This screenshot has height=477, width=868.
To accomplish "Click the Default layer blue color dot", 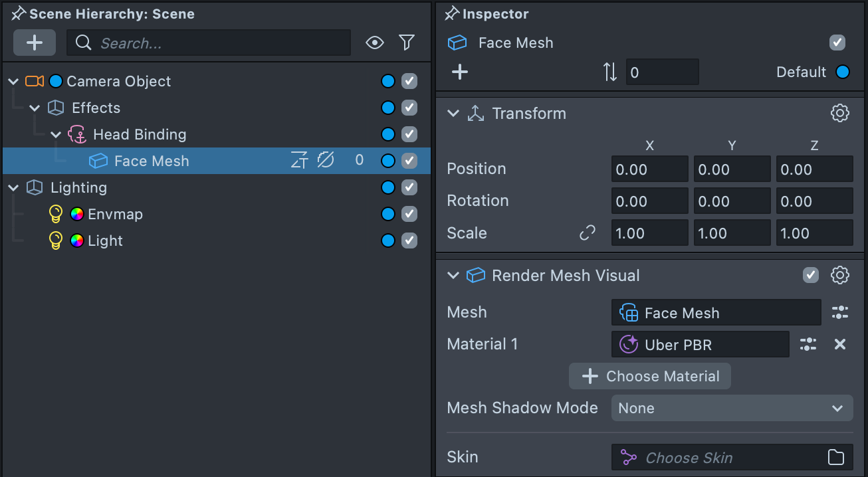I will click(x=843, y=72).
